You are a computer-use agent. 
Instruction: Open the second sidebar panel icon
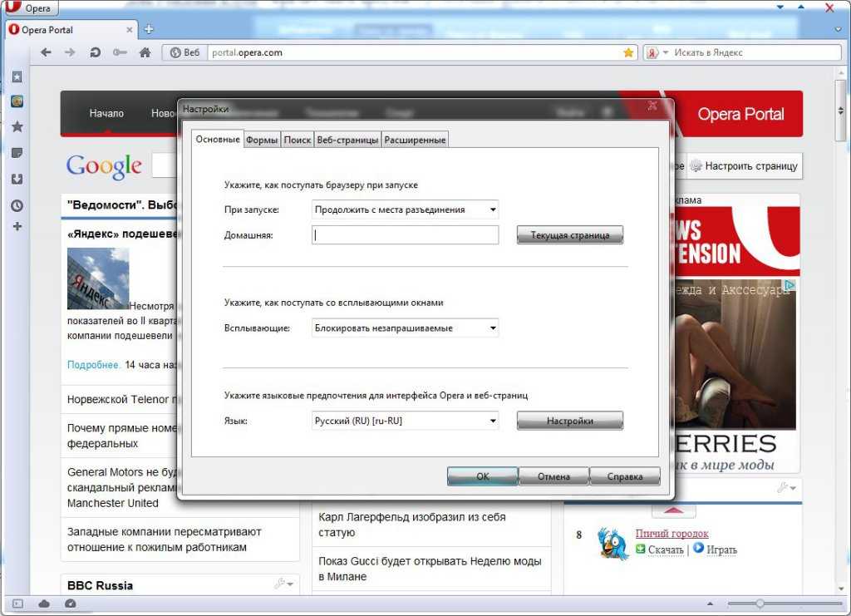point(17,101)
